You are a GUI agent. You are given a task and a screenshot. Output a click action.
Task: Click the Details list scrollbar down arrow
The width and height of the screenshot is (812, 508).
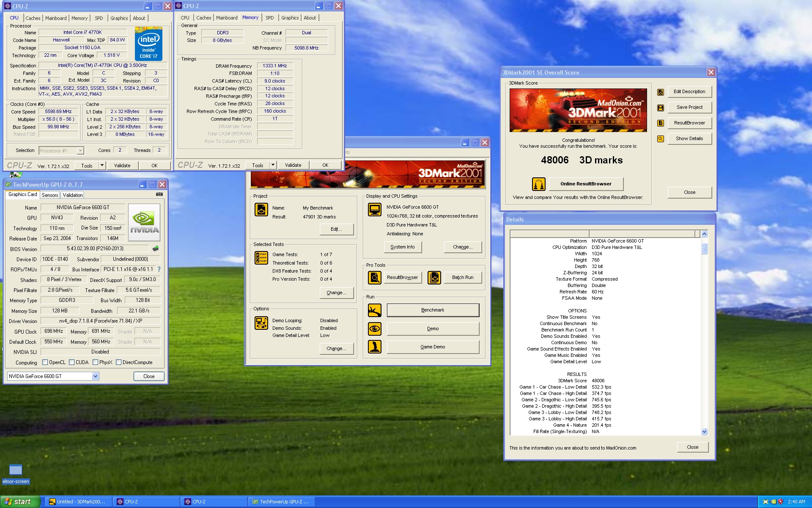(704, 432)
